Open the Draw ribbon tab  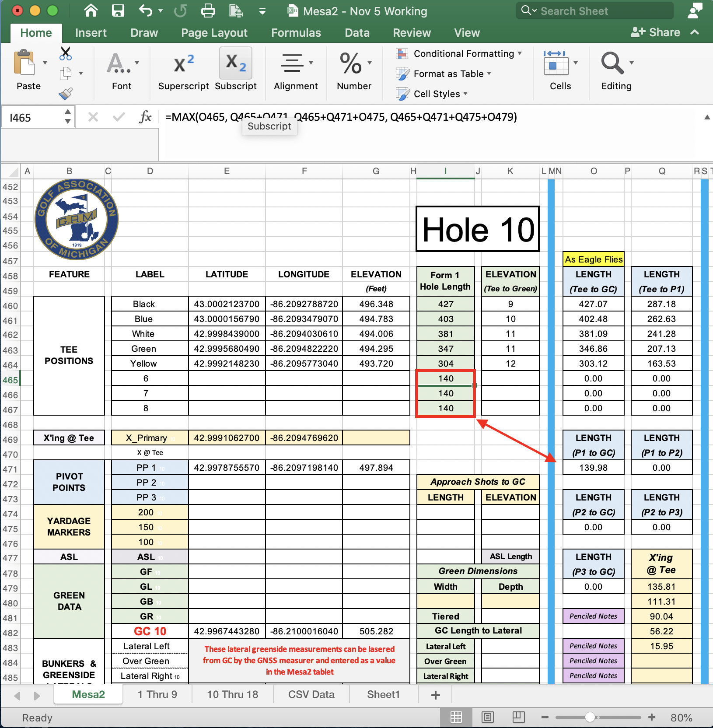(144, 33)
